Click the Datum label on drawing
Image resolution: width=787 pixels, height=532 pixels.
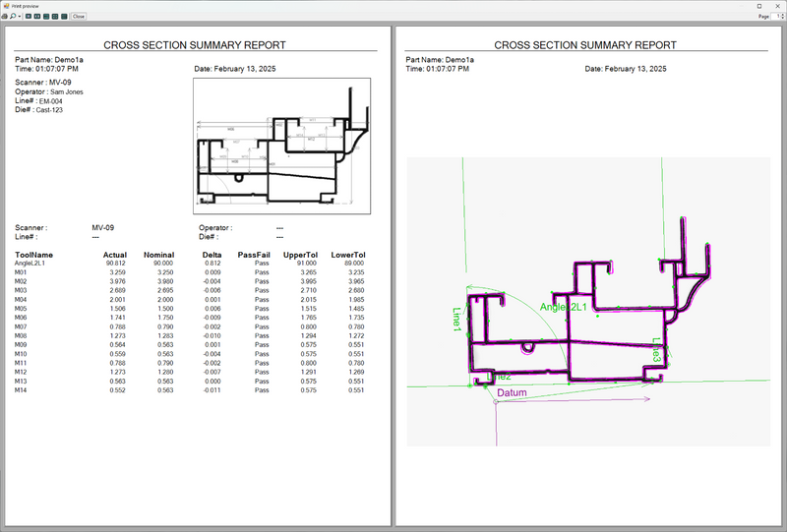click(x=513, y=392)
